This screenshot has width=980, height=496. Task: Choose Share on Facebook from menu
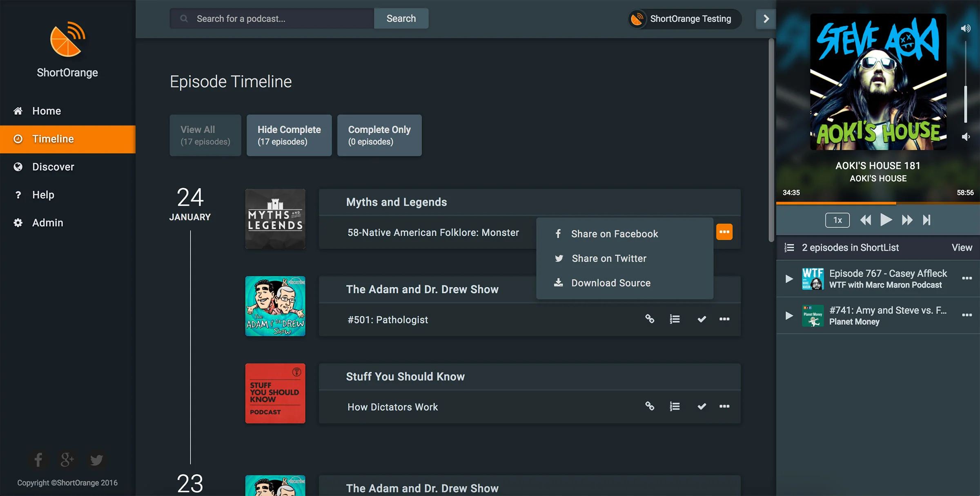pos(614,234)
